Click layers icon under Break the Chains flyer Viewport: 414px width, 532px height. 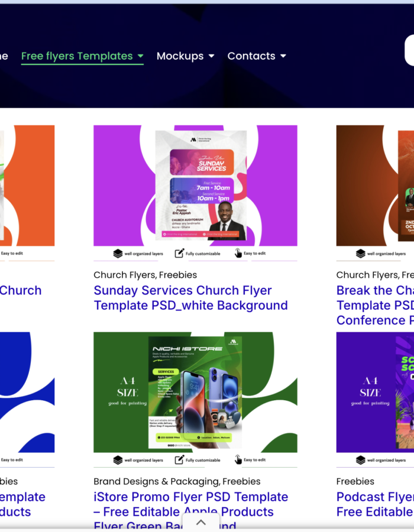360,254
